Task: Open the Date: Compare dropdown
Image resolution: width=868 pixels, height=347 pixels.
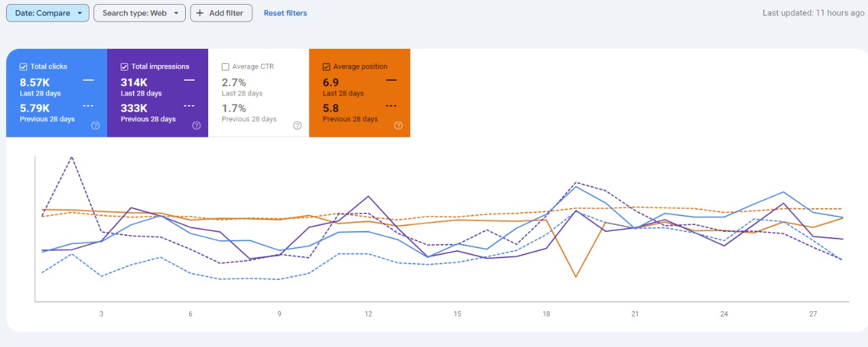Action: click(x=47, y=13)
